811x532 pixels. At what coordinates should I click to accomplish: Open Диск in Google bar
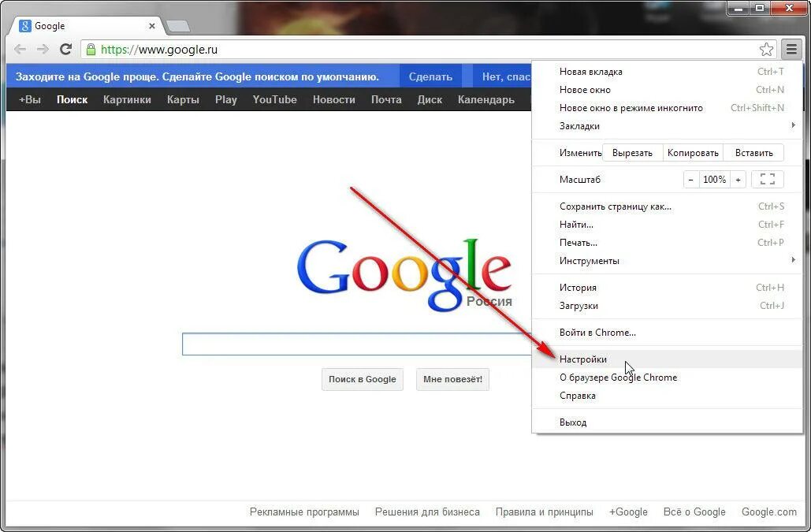pyautogui.click(x=430, y=99)
